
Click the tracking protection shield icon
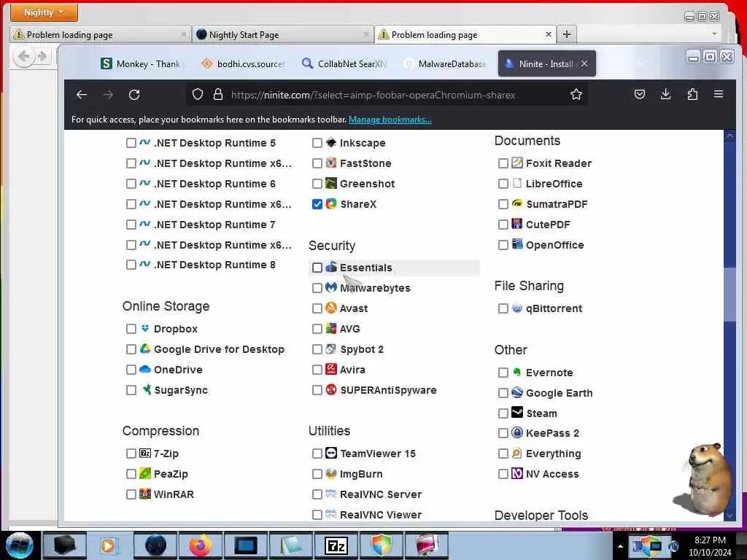[198, 95]
